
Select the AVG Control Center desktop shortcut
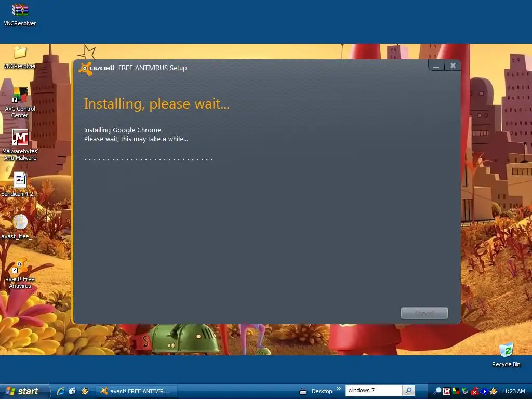[x=20, y=102]
